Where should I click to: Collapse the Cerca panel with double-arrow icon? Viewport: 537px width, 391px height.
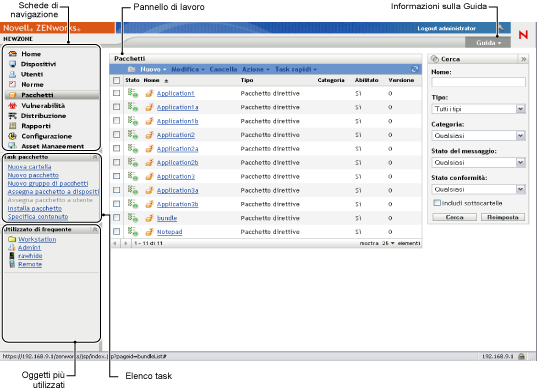coord(523,59)
